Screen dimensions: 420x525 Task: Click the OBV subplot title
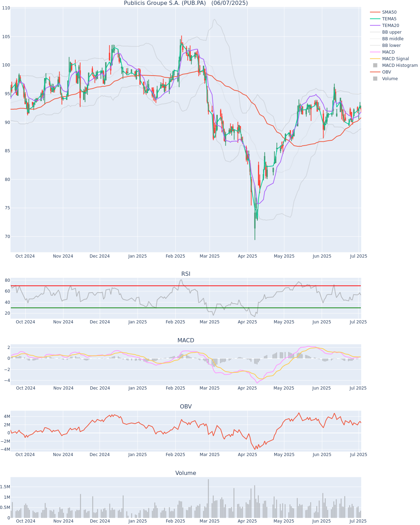(186, 407)
